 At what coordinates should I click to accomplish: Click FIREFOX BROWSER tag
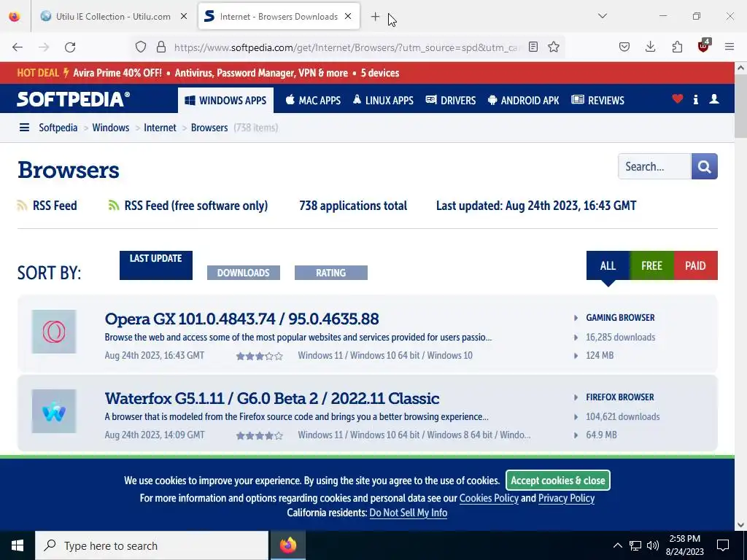coord(620,397)
